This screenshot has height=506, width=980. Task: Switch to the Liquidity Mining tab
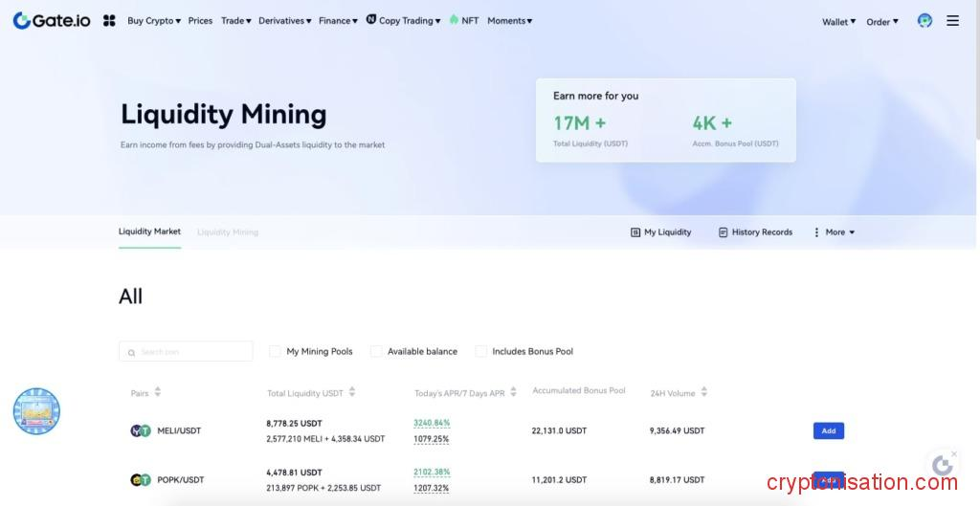228,232
